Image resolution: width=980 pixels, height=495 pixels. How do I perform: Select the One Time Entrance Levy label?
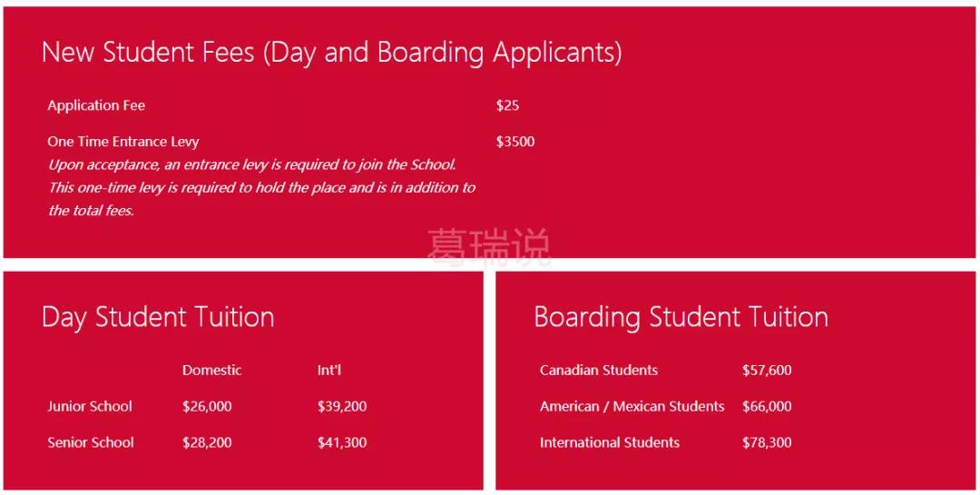122,142
